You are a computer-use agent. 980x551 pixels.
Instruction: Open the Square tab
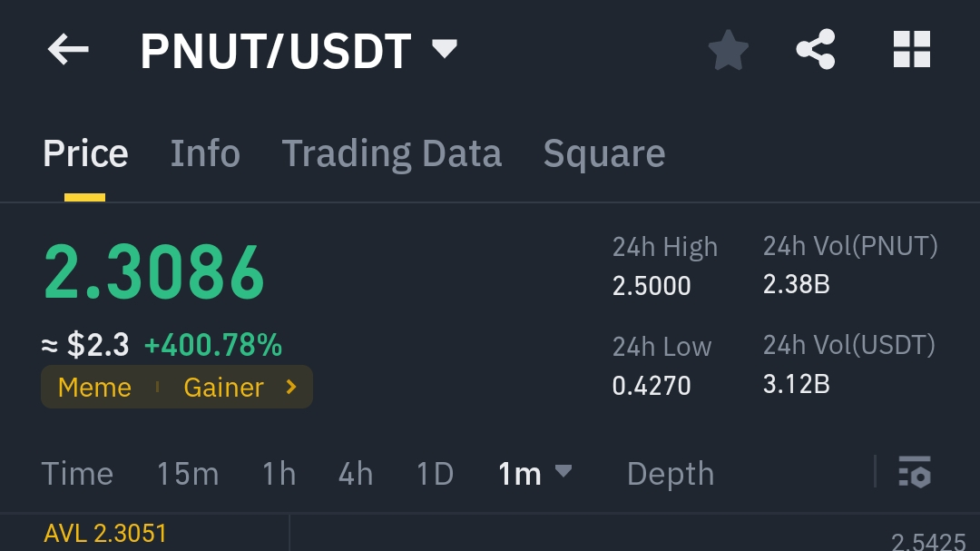click(x=603, y=153)
